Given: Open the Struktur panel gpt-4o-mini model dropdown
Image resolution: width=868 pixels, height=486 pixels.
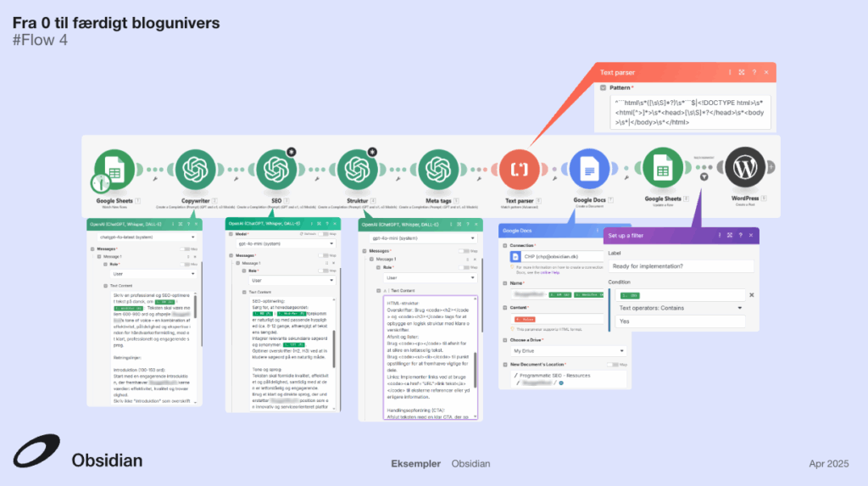Looking at the screenshot, I should (x=423, y=238).
